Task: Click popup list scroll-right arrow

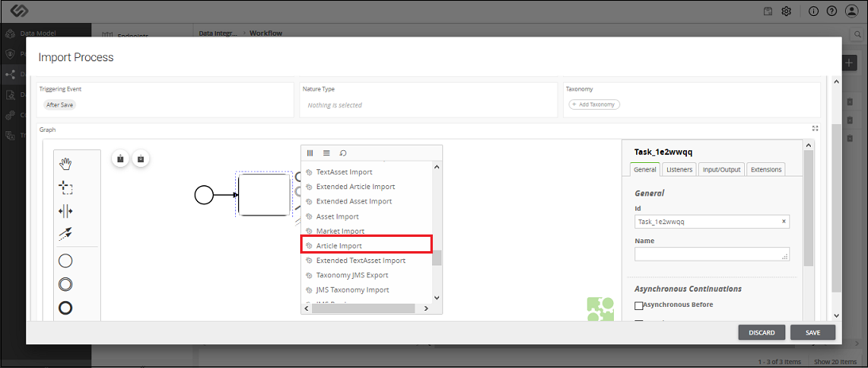Action: pos(426,308)
